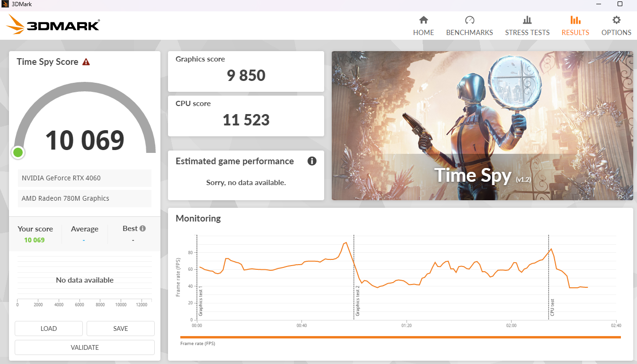The width and height of the screenshot is (637, 364).
Task: Open the STRESS TESTS tab
Action: point(527,26)
